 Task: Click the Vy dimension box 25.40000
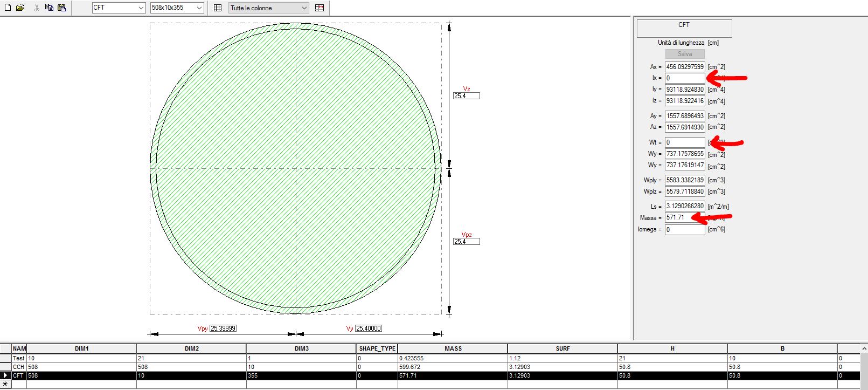tap(369, 328)
